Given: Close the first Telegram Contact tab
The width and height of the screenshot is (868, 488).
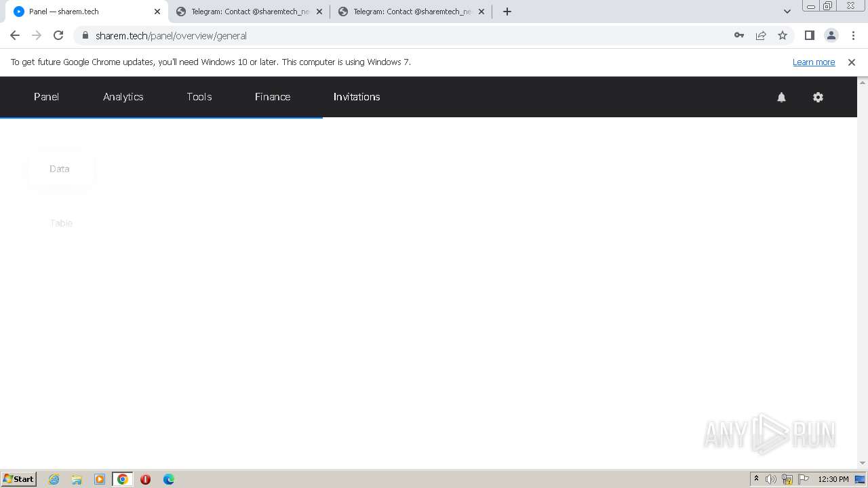Looking at the screenshot, I should (319, 12).
